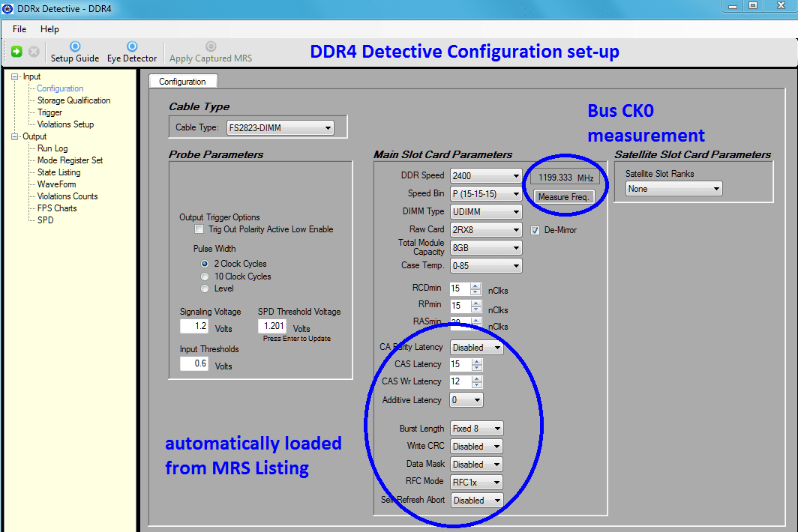
Task: Toggle the De-Mirror checkbox
Action: click(x=535, y=230)
